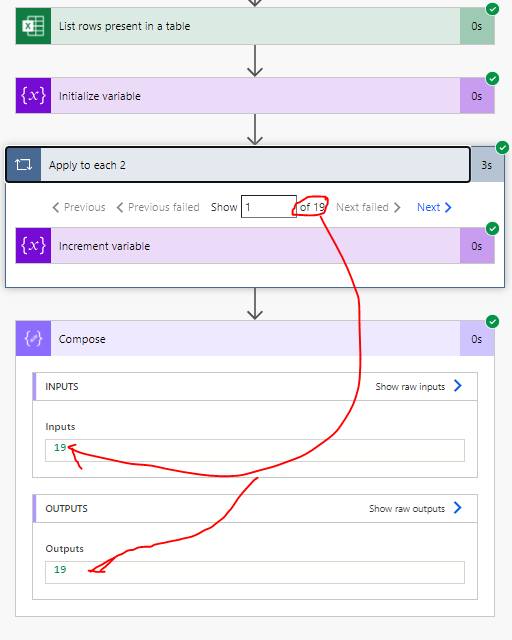
Task: Click the chevron beside Show raw outputs
Action: coord(458,508)
